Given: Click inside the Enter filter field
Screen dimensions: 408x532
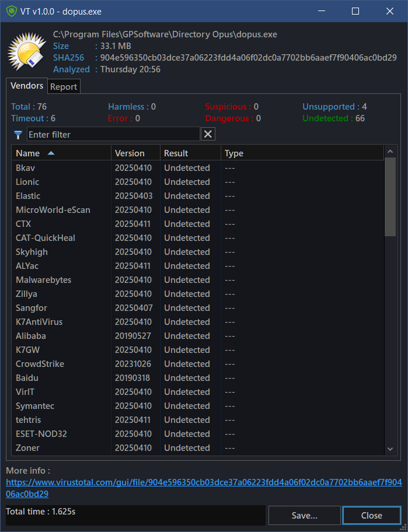Looking at the screenshot, I should (x=113, y=134).
